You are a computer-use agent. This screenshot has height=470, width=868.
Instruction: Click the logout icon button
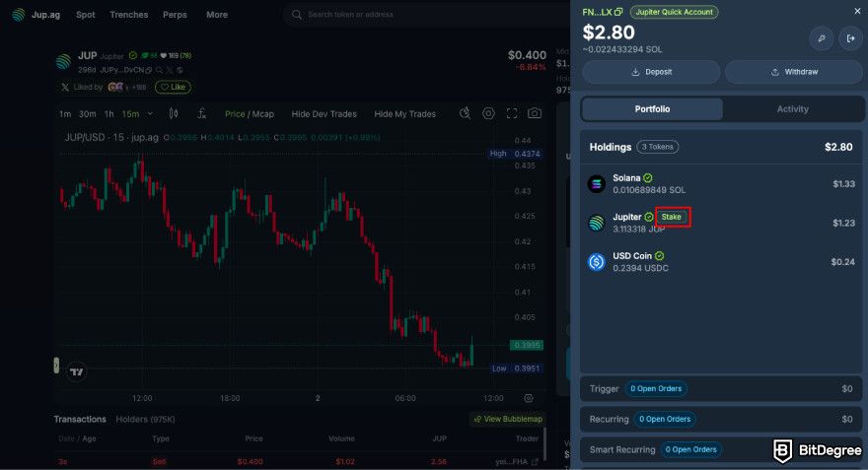tap(850, 38)
